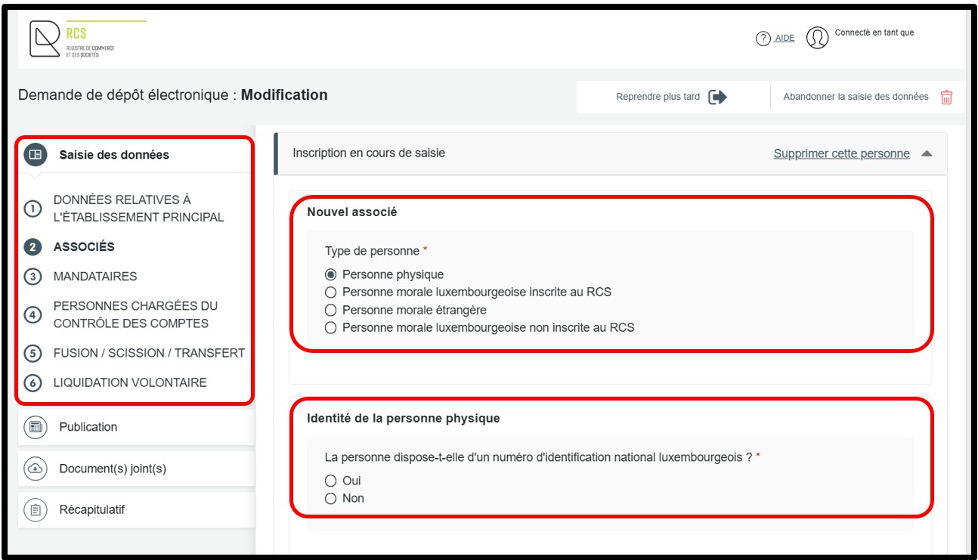Click the RCS logo icon
Image resolution: width=978 pixels, height=560 pixels.
coord(45,39)
